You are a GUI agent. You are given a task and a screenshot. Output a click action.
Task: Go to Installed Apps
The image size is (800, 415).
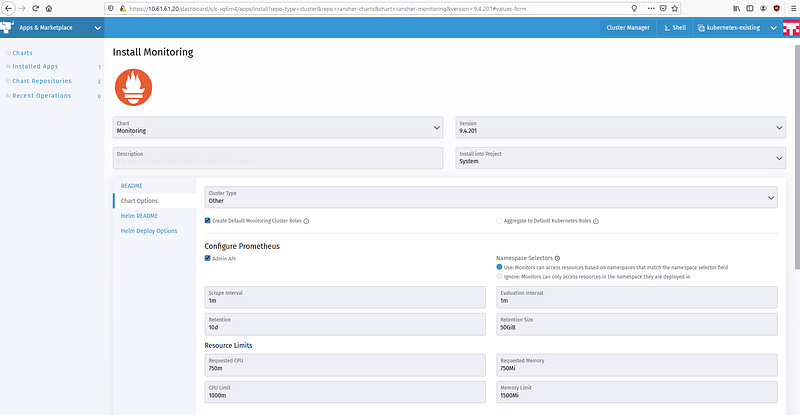click(35, 66)
